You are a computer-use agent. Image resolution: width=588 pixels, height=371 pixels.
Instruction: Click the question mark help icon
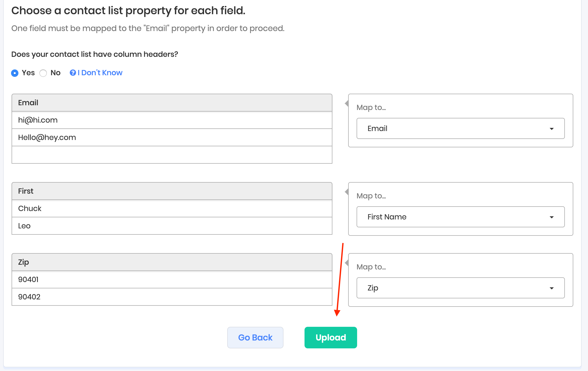tap(73, 73)
